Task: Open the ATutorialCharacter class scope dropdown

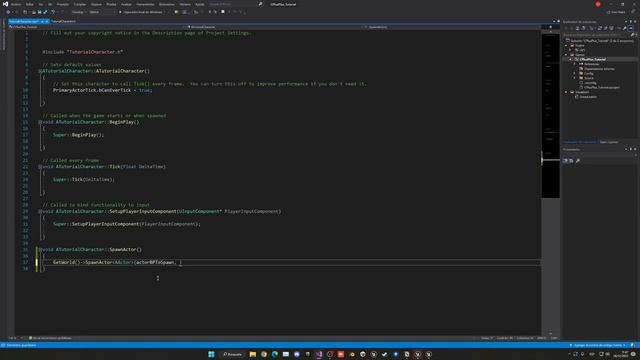Action: tap(274, 27)
